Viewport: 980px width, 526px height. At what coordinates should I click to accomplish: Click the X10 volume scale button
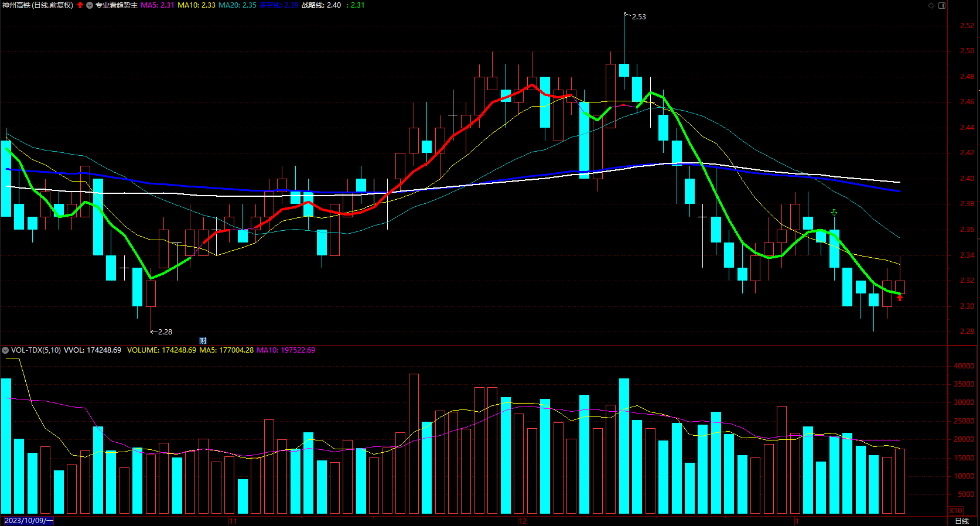coord(955,510)
